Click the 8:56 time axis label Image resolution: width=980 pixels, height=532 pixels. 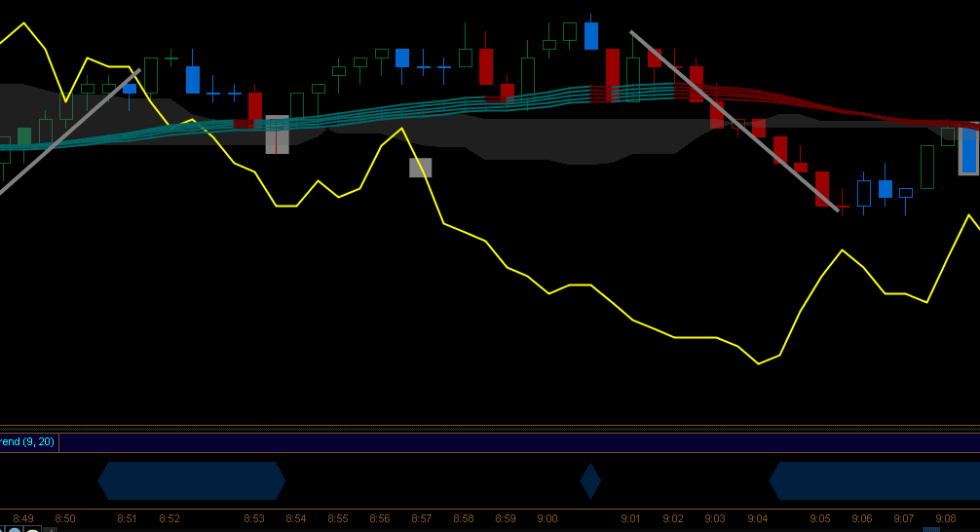[x=379, y=518]
